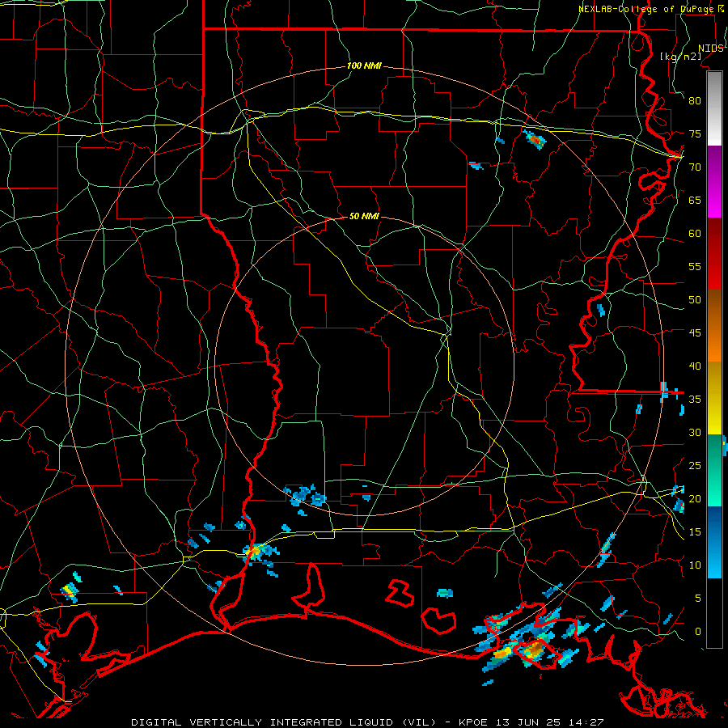Click the red-core storm cell near 100 NMI ring
The width and height of the screenshot is (728, 728).
[535, 140]
